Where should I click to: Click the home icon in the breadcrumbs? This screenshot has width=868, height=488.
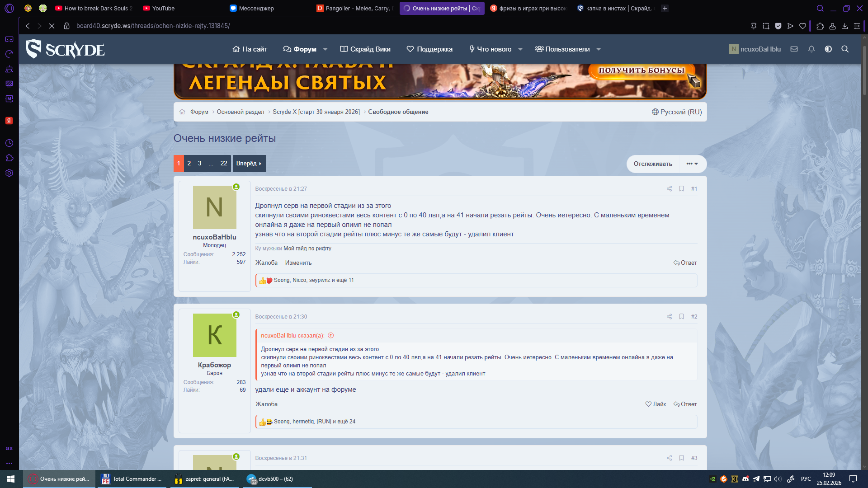pos(182,112)
